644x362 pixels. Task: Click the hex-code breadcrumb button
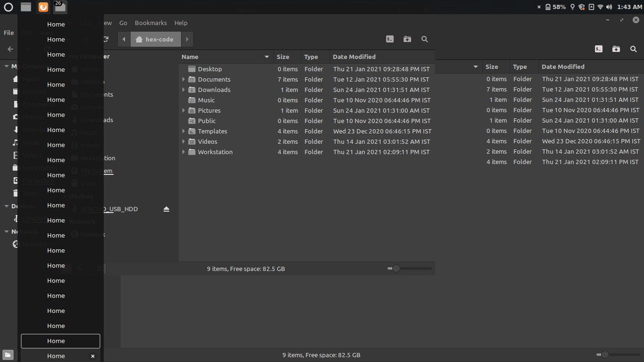click(x=155, y=39)
